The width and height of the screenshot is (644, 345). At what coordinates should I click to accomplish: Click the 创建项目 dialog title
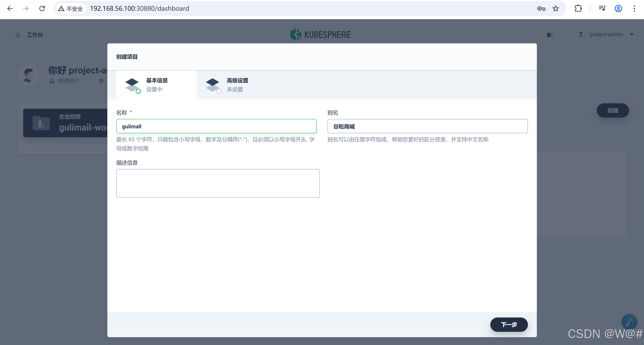[x=127, y=57]
